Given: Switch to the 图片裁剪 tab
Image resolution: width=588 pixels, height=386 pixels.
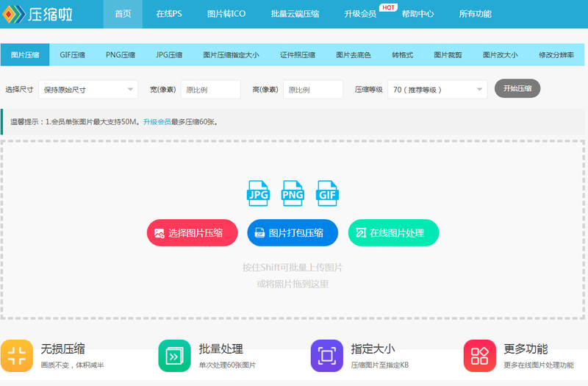Looking at the screenshot, I should tap(448, 54).
